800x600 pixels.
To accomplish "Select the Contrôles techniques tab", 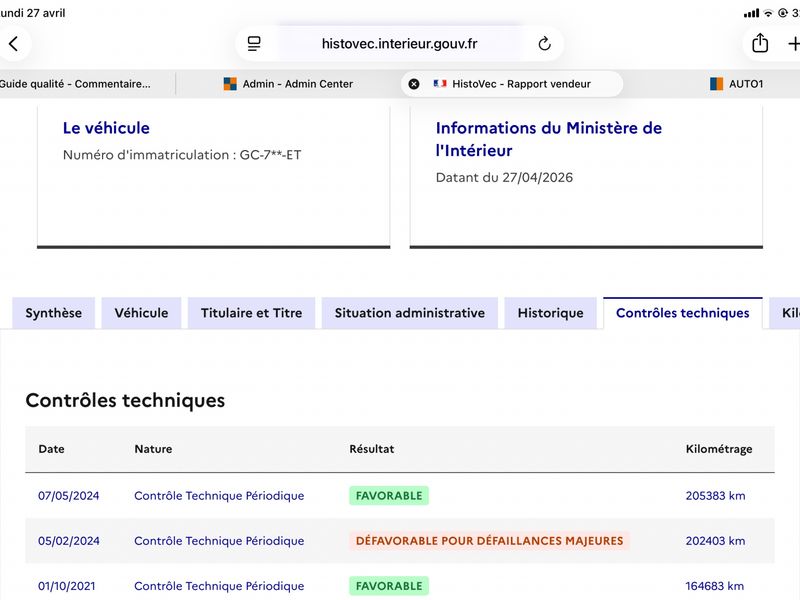I will tap(683, 313).
